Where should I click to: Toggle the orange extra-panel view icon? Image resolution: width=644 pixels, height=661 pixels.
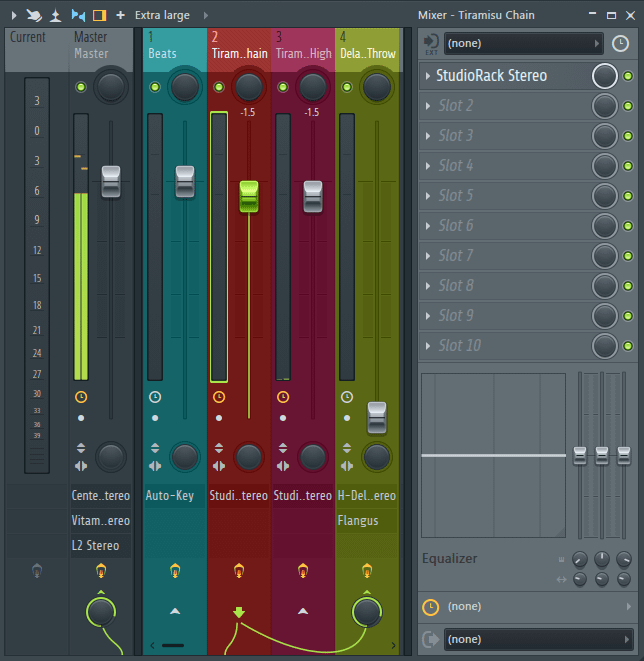99,16
